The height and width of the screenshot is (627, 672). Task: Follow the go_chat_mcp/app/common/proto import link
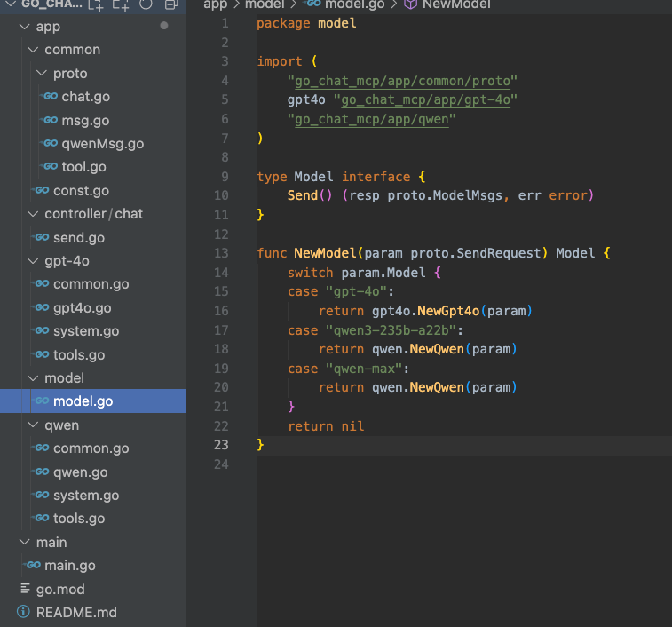pos(402,81)
